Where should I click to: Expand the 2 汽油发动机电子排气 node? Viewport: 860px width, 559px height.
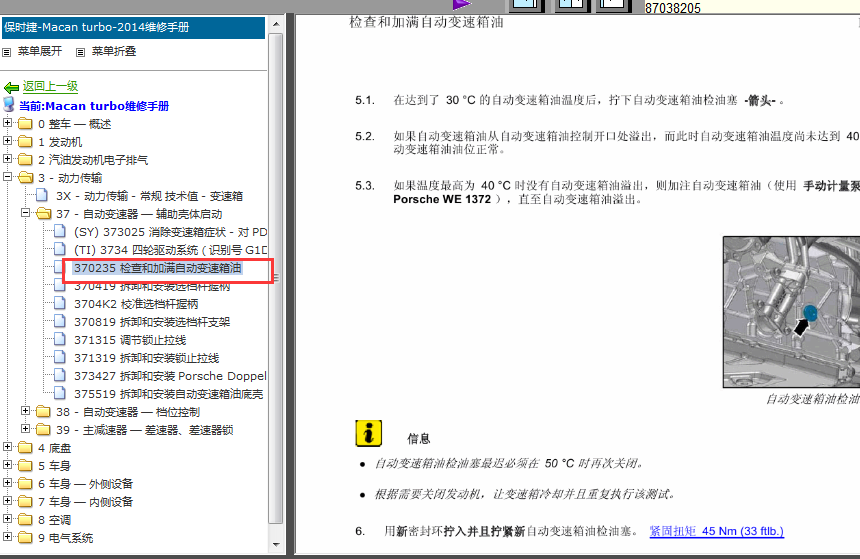(x=7, y=159)
